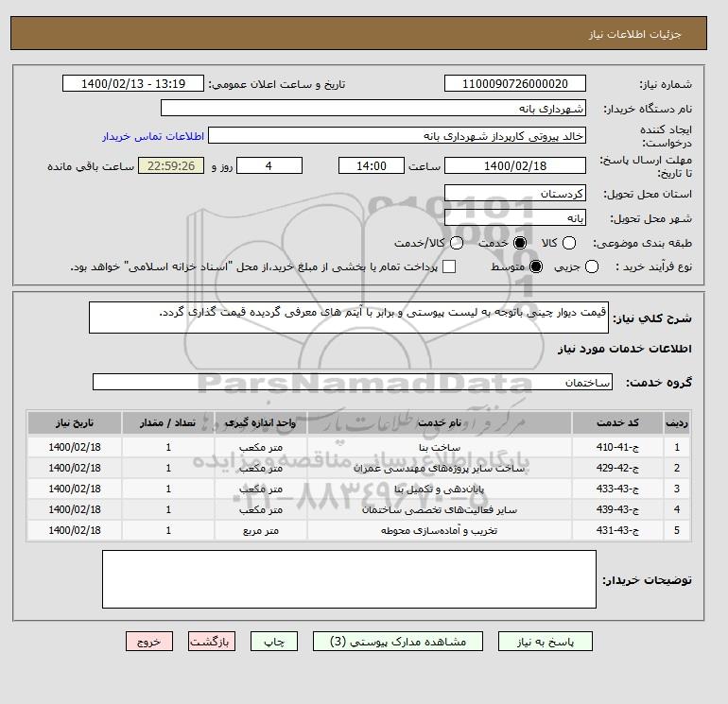Click the service group field ساختمان
This screenshot has width=728, height=704.
(353, 382)
